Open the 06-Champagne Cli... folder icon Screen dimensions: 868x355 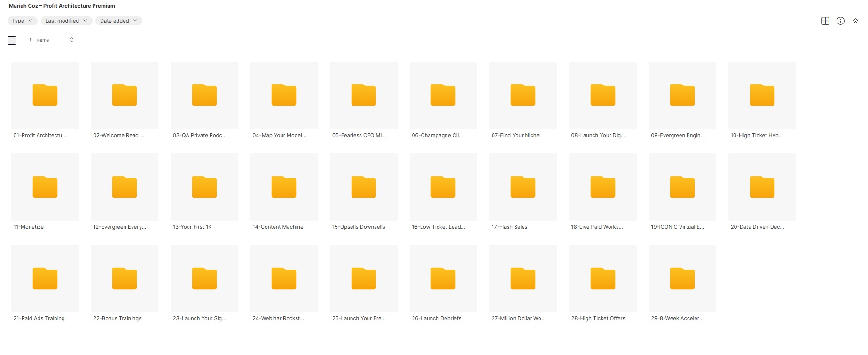pos(443,95)
